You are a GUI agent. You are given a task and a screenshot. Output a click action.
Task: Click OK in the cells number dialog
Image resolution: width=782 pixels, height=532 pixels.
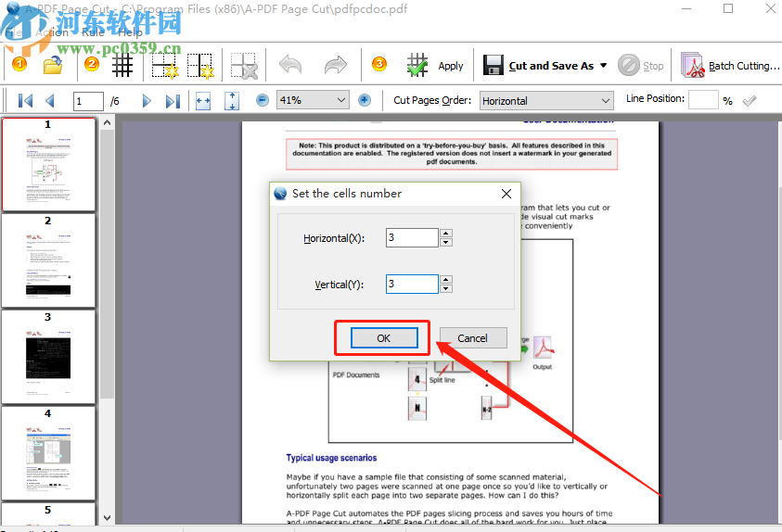point(383,338)
